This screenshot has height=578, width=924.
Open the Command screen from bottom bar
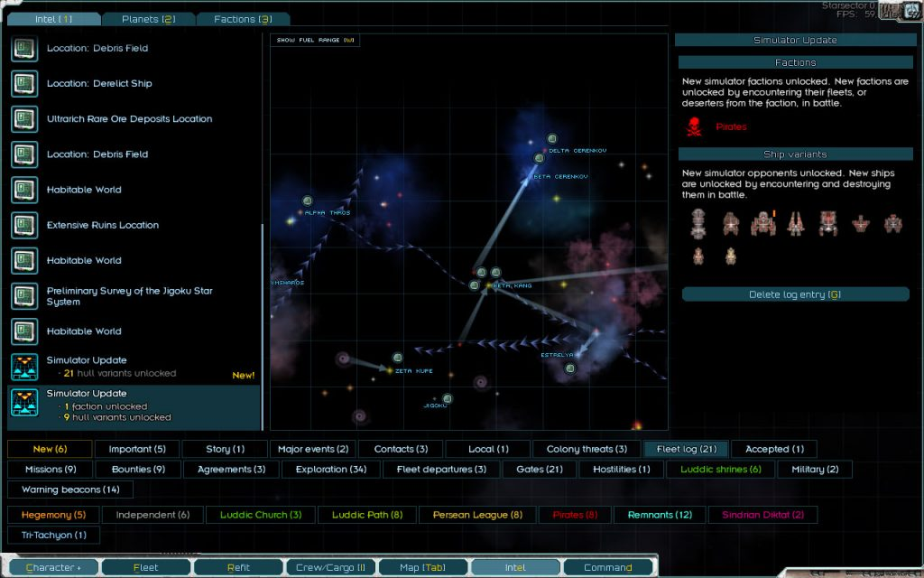pos(607,568)
